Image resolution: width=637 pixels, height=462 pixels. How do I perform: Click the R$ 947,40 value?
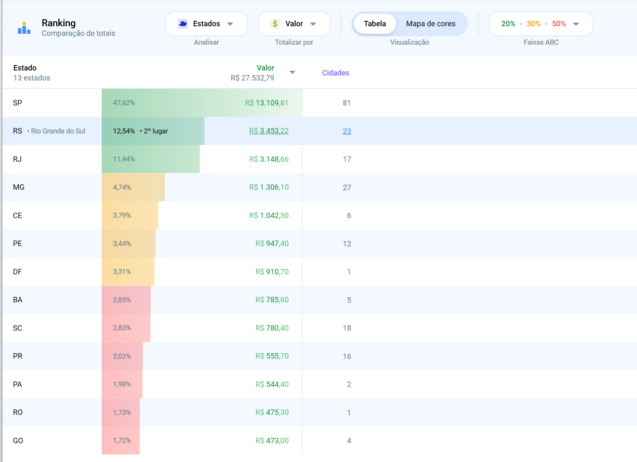(272, 243)
